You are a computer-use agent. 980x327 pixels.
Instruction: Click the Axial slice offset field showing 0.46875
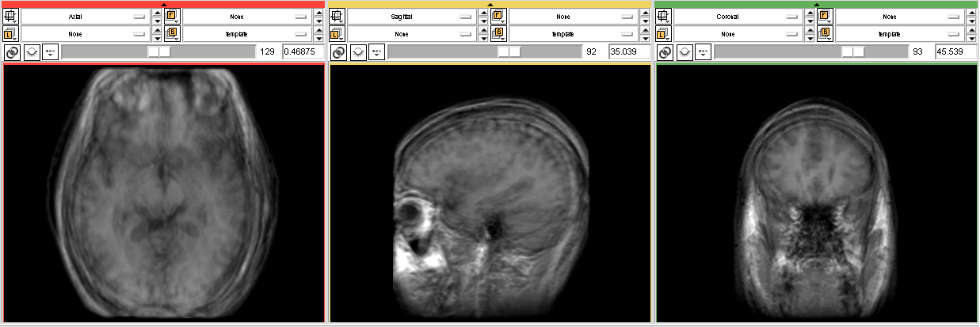303,52
